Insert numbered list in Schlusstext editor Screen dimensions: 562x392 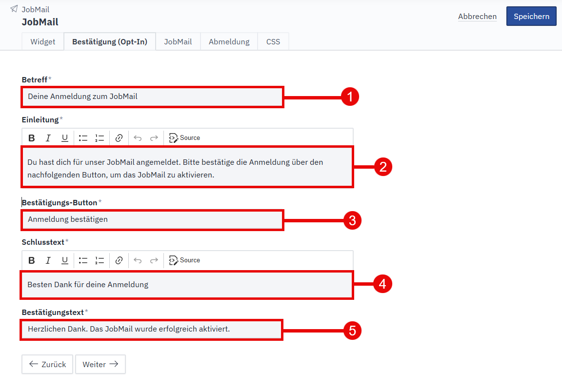[100, 260]
